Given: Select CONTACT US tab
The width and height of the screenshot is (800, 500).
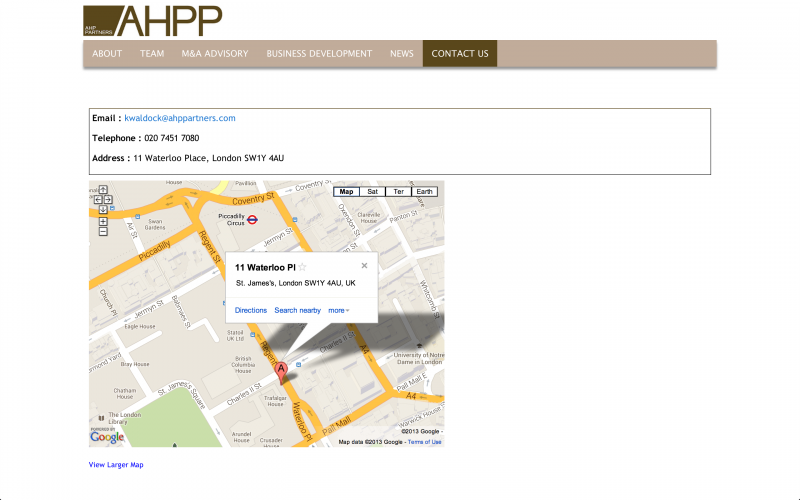Looking at the screenshot, I should [460, 54].
